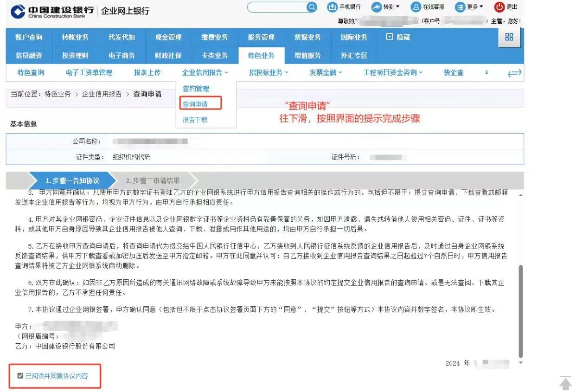576x392 pixels.
Task: Click the back-to-top arrow icon
Action: pos(565,383)
